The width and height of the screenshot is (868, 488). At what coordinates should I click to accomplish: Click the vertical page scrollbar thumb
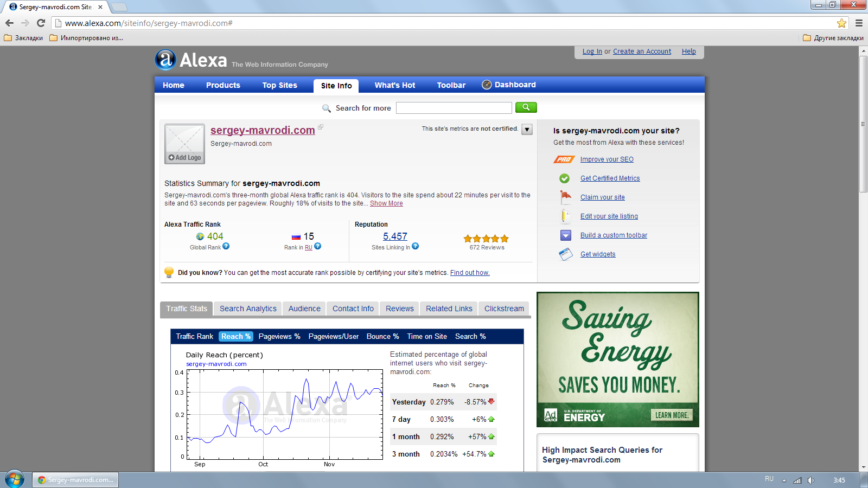tap(863, 124)
